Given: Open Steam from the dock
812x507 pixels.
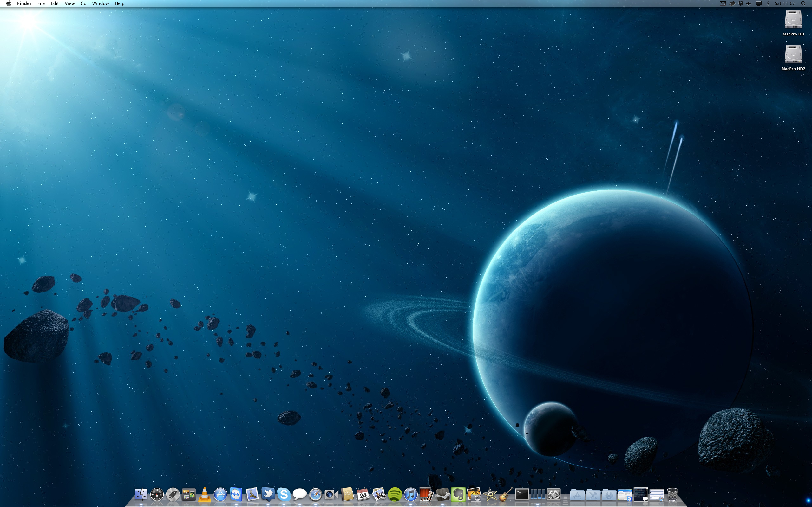Looking at the screenshot, I should point(442,494).
